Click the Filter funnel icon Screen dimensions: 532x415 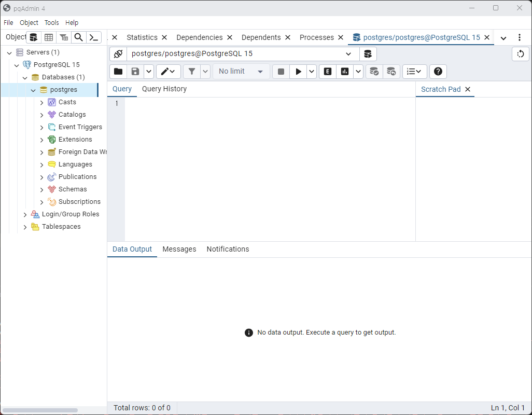[x=192, y=71]
